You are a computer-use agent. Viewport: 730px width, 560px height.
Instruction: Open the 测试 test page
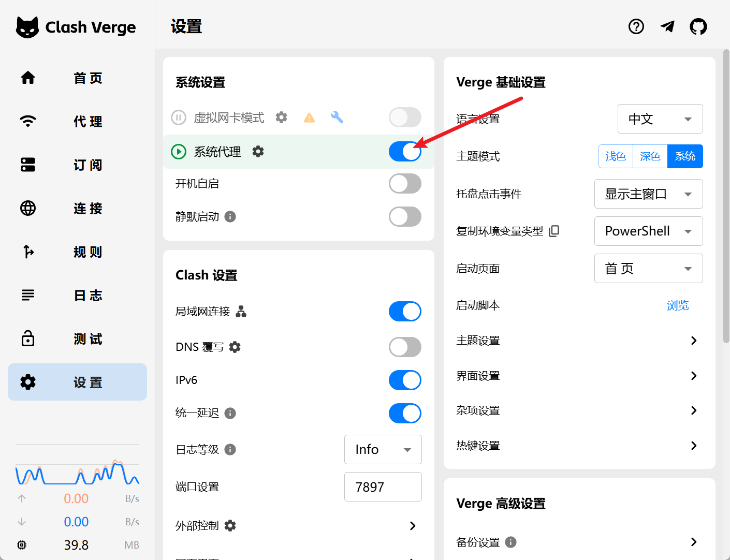point(77,338)
